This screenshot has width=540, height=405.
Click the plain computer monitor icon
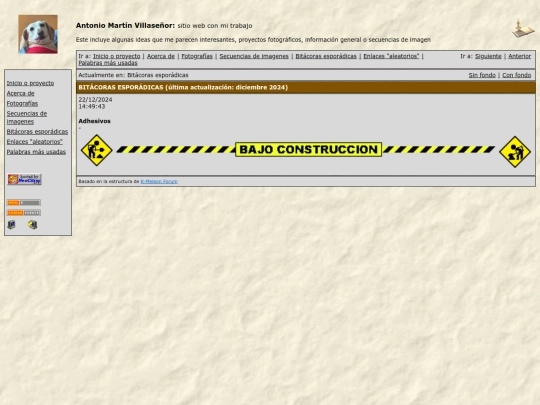click(x=11, y=225)
